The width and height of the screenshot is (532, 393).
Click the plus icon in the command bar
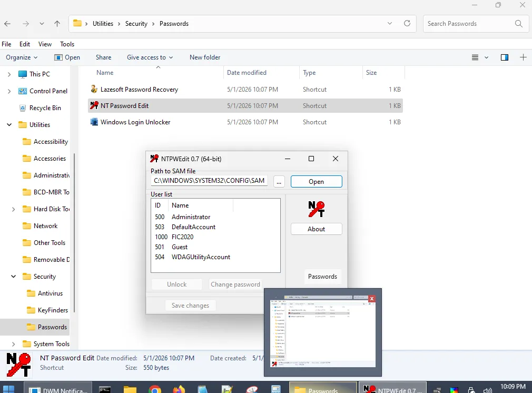point(523,57)
